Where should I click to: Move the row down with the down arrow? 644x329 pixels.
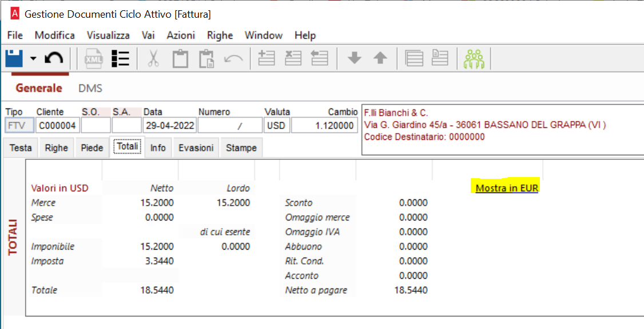pos(354,59)
